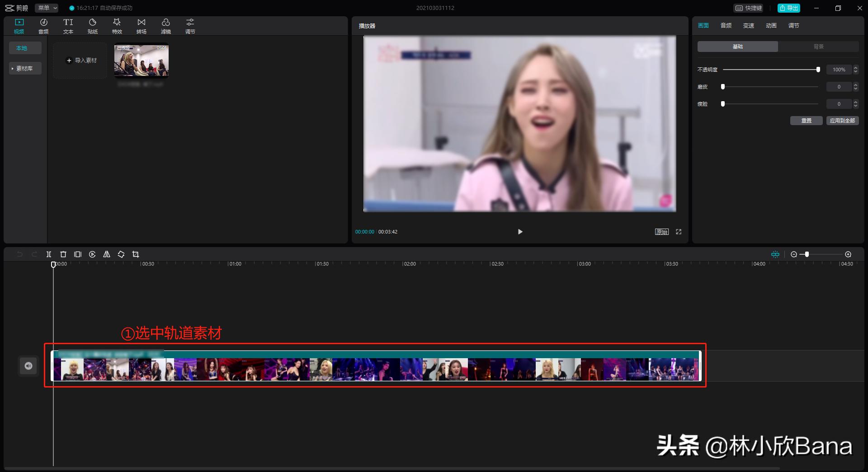This screenshot has height=472, width=868.
Task: Toggle timeline snapping icon
Action: [775, 254]
